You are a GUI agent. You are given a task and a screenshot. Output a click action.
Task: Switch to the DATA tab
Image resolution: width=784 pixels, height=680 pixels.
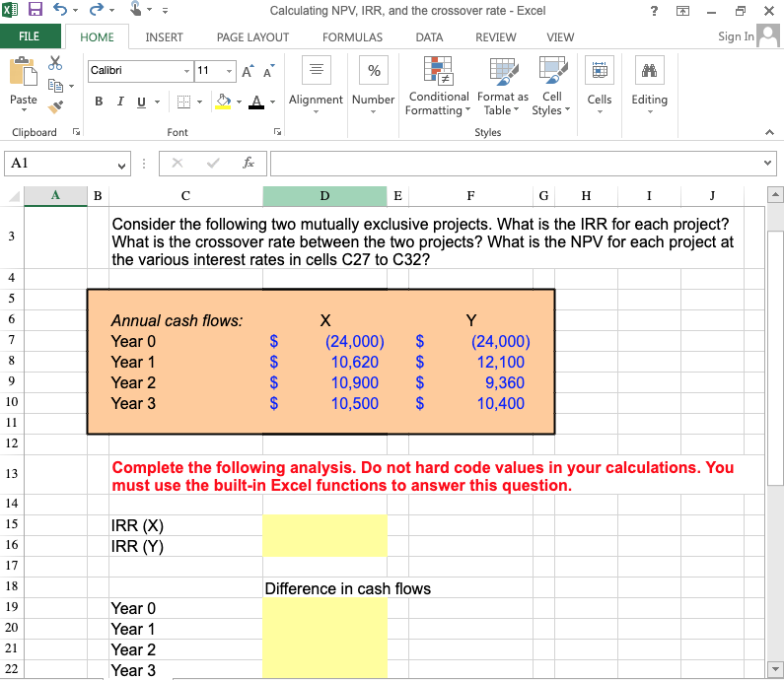(429, 37)
